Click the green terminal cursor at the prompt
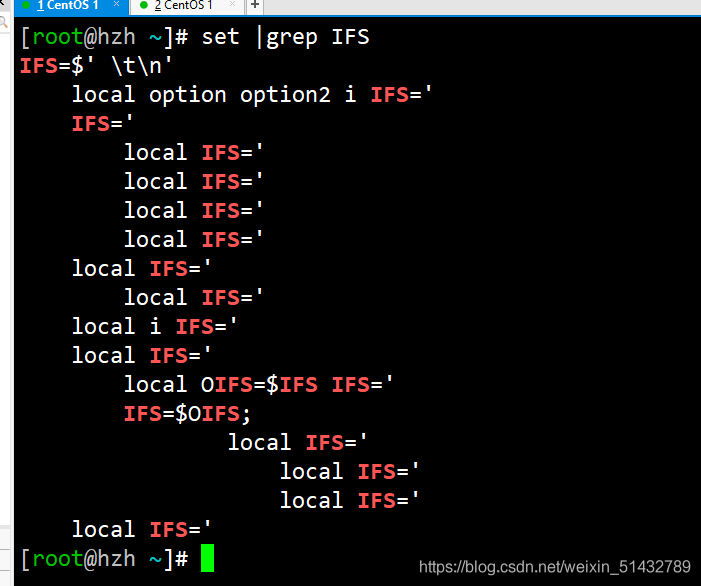Image resolution: width=701 pixels, height=586 pixels. 207,558
